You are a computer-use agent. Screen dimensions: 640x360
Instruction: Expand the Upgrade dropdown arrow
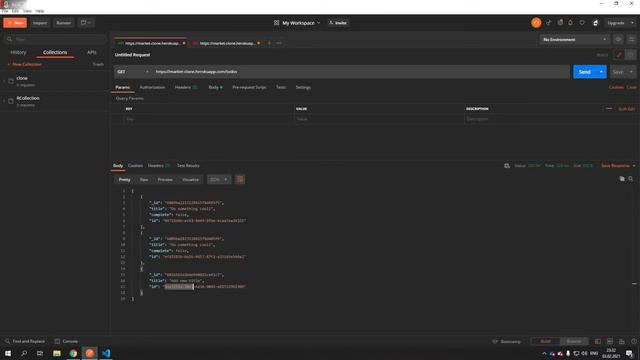click(x=632, y=23)
